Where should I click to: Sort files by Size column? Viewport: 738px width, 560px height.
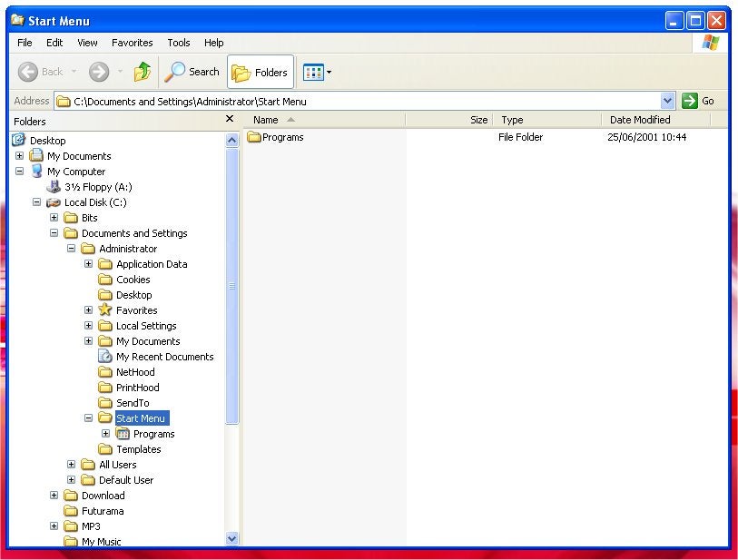point(448,120)
